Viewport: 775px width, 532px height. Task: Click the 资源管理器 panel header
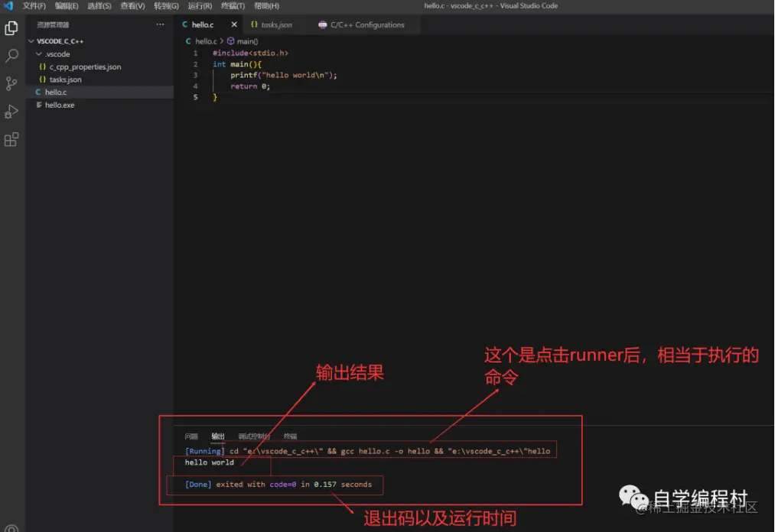point(53,24)
